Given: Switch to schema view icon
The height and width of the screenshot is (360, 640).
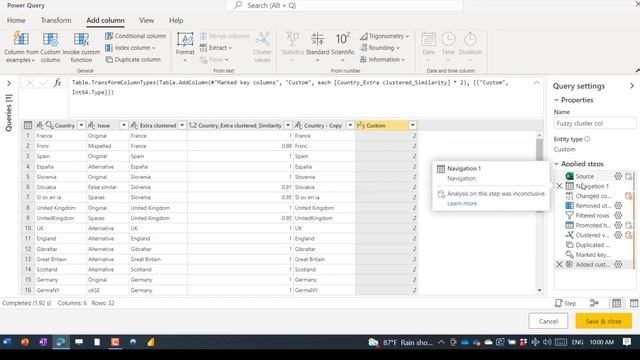Looking at the screenshot, I should tap(634, 303).
